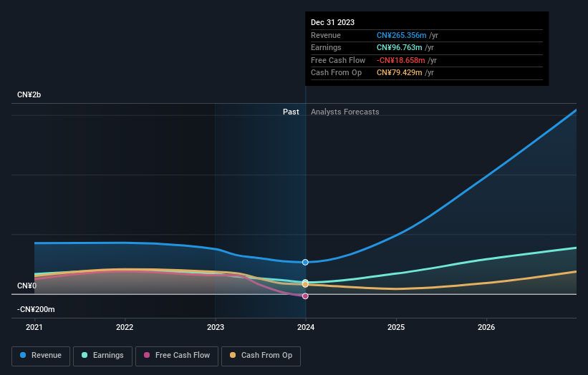Click the -CN¥18.658m free cash flow value

401,60
